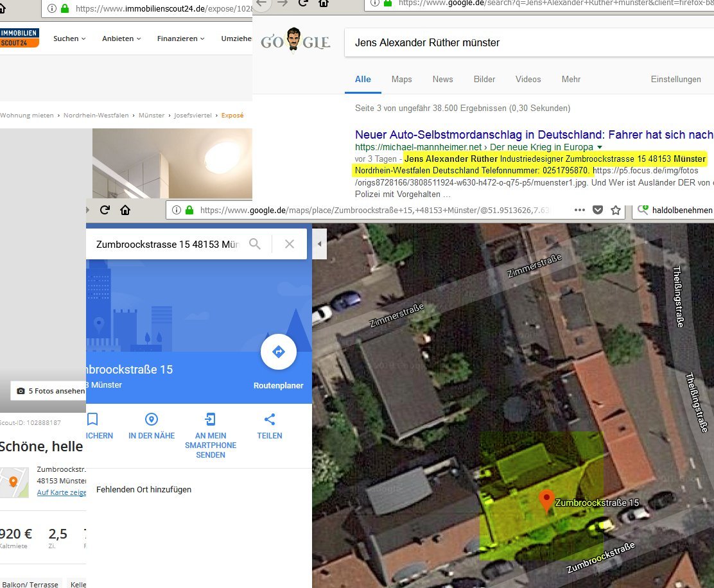Switch to the Videos search tab
Screen dimensions: 714x588
pos(528,79)
